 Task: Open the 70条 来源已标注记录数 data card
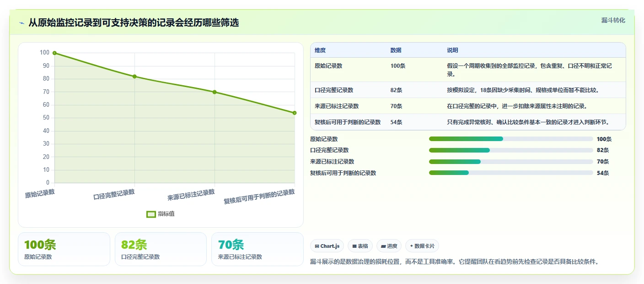tap(258, 249)
